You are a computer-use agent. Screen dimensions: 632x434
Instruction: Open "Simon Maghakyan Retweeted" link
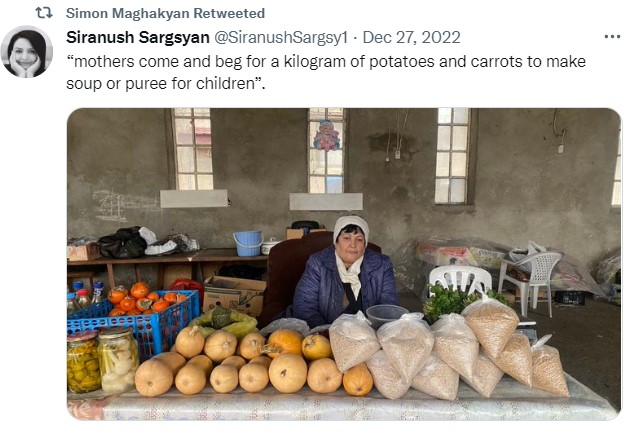pyautogui.click(x=165, y=13)
